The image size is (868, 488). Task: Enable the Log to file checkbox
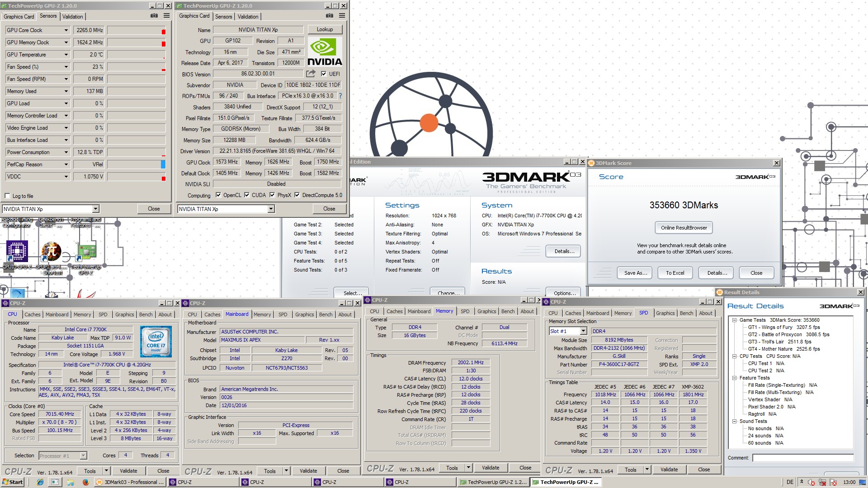(7, 196)
